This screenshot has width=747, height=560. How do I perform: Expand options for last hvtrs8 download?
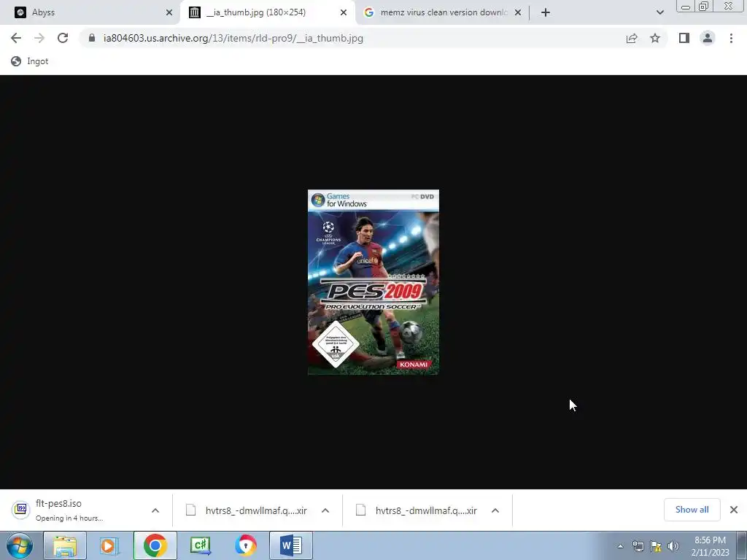495,510
